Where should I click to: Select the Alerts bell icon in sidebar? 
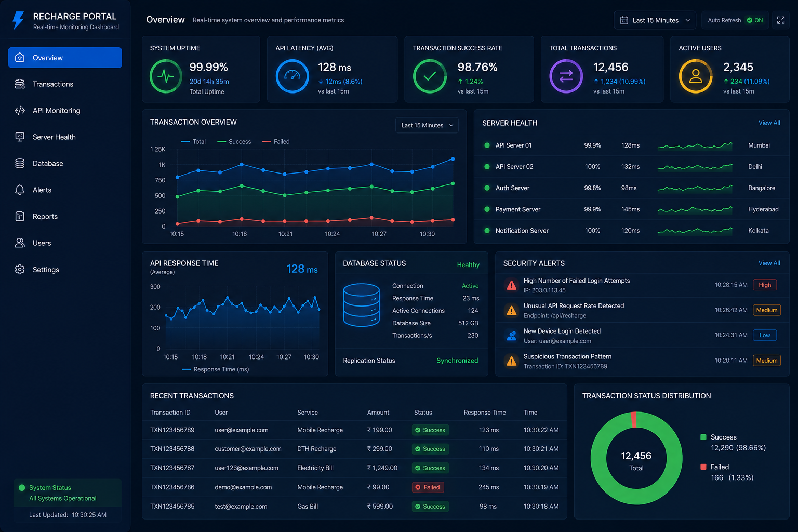(x=20, y=190)
